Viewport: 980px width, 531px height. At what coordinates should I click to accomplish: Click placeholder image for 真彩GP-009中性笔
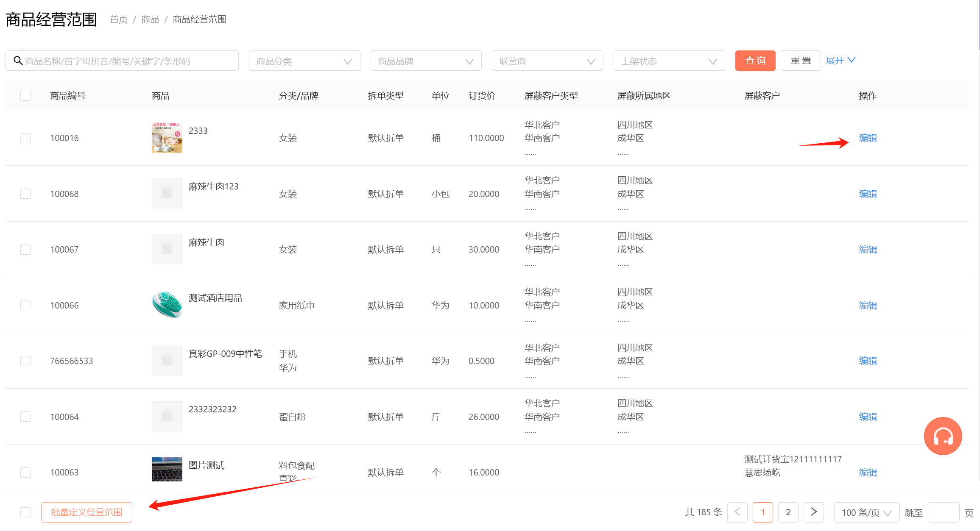167,361
